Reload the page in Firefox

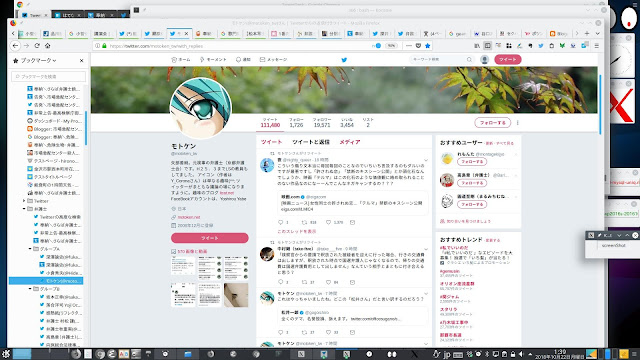(37, 46)
